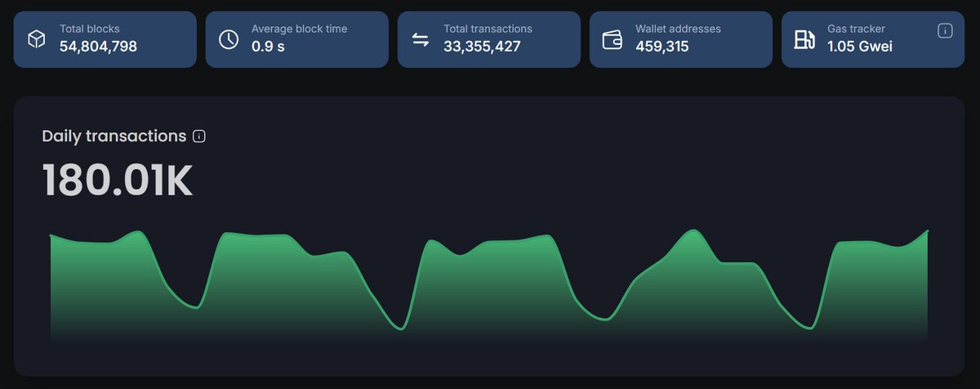Click the Gas tracker fuel pump icon
Image resolution: width=980 pixels, height=389 pixels.
coord(804,39)
